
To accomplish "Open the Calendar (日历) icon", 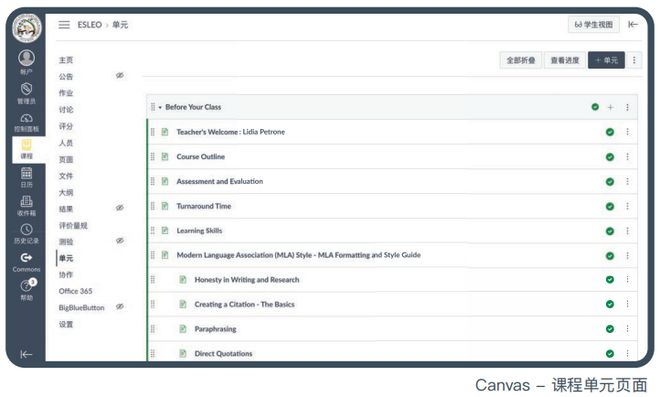I will [27, 173].
